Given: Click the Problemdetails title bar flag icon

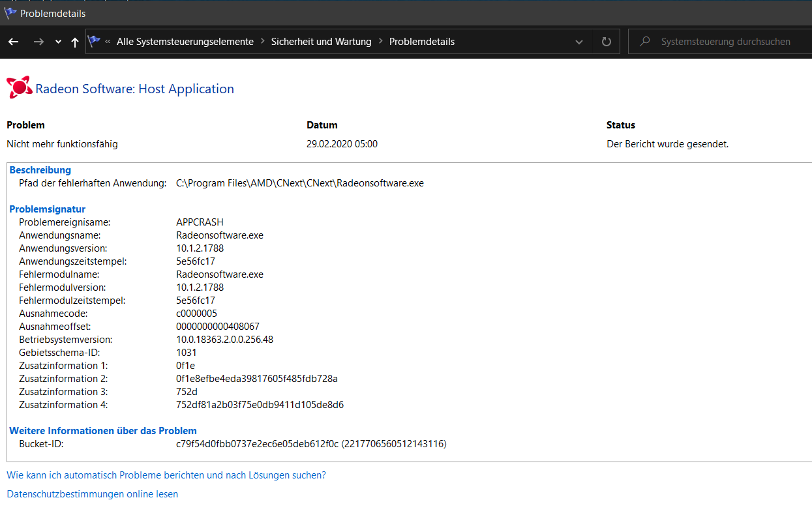Looking at the screenshot, I should tap(10, 13).
